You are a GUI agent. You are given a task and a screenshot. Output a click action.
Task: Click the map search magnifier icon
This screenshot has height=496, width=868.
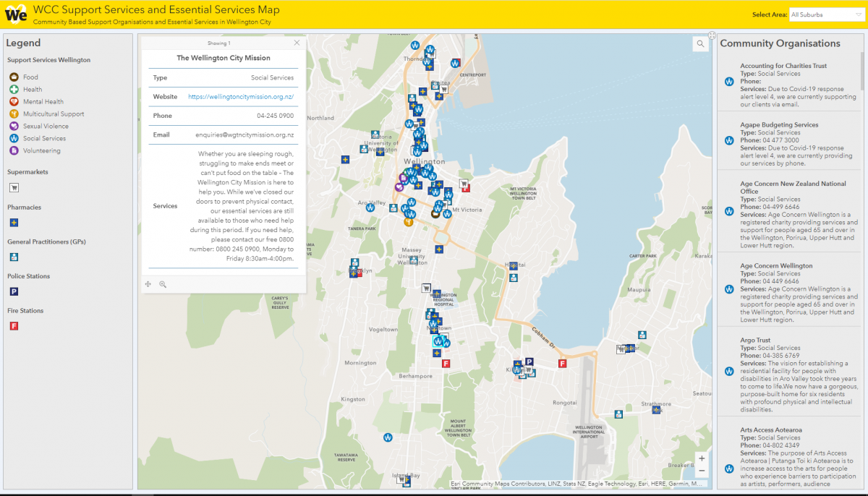click(700, 44)
